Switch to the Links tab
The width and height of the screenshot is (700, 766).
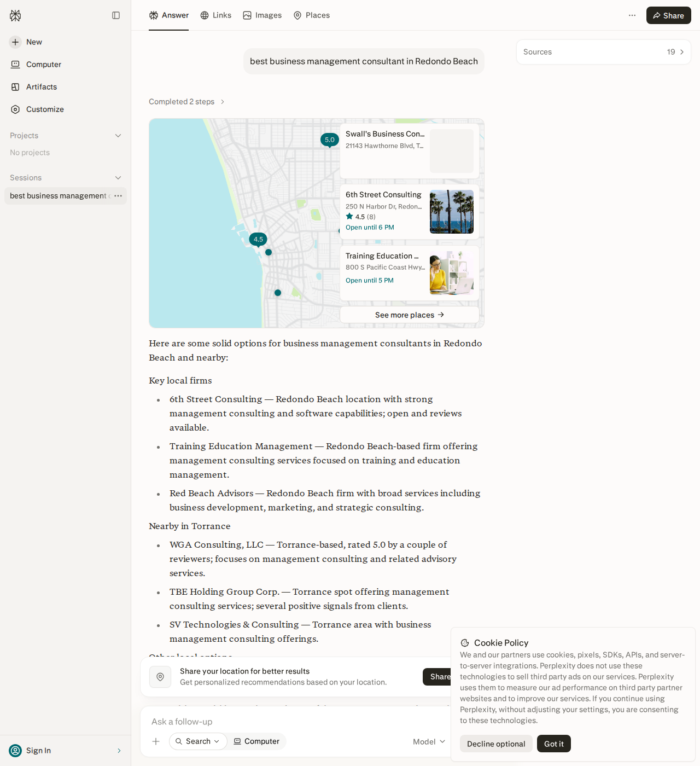[x=216, y=15]
